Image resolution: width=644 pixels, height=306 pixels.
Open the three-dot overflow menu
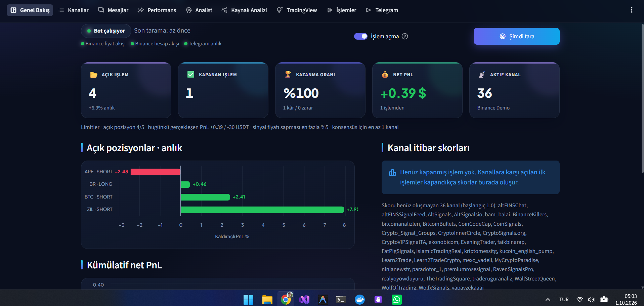click(x=632, y=10)
